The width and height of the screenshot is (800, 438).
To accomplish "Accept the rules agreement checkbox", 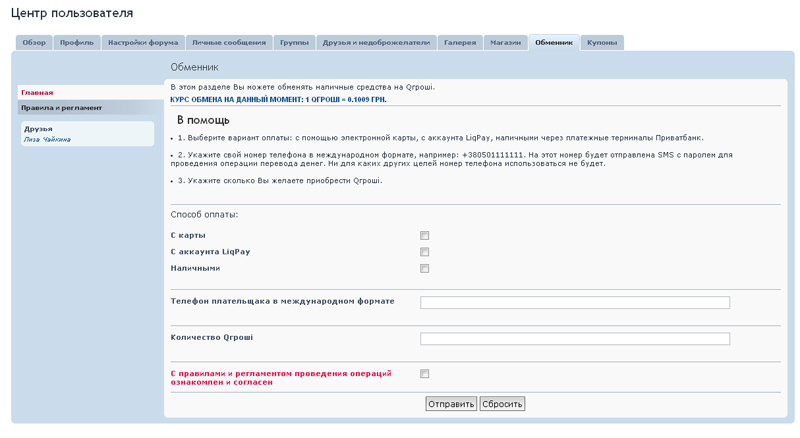I will click(x=425, y=374).
